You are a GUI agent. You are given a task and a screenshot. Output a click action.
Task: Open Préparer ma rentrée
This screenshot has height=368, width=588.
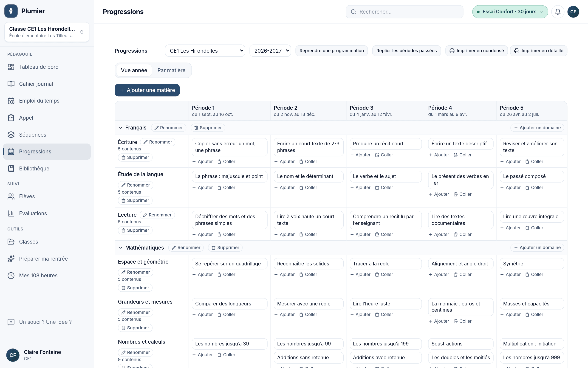(47, 259)
